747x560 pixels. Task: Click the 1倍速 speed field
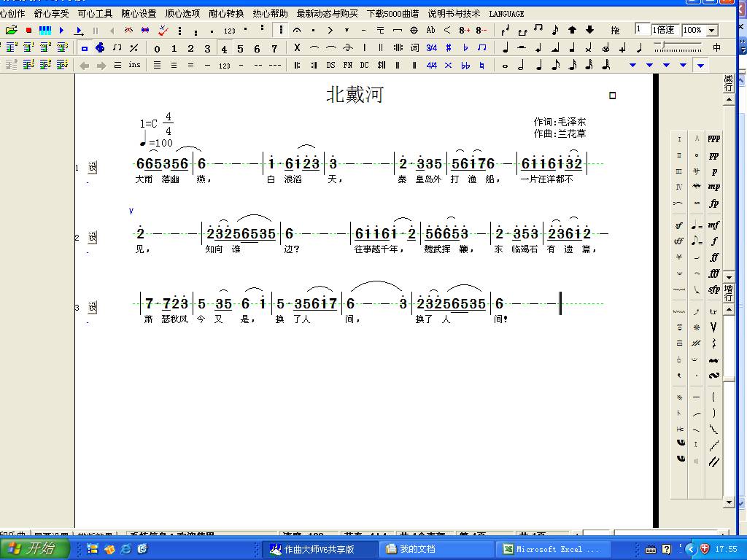click(665, 30)
